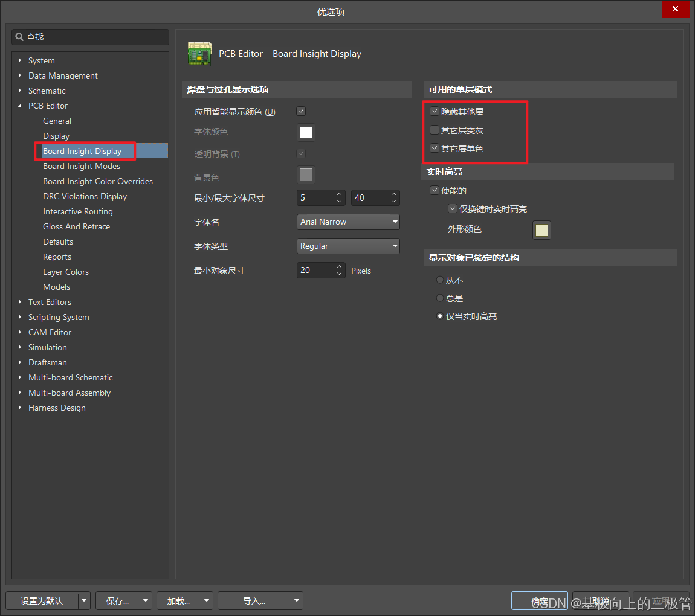
Task: Open the Layer Colors page
Action: click(66, 272)
